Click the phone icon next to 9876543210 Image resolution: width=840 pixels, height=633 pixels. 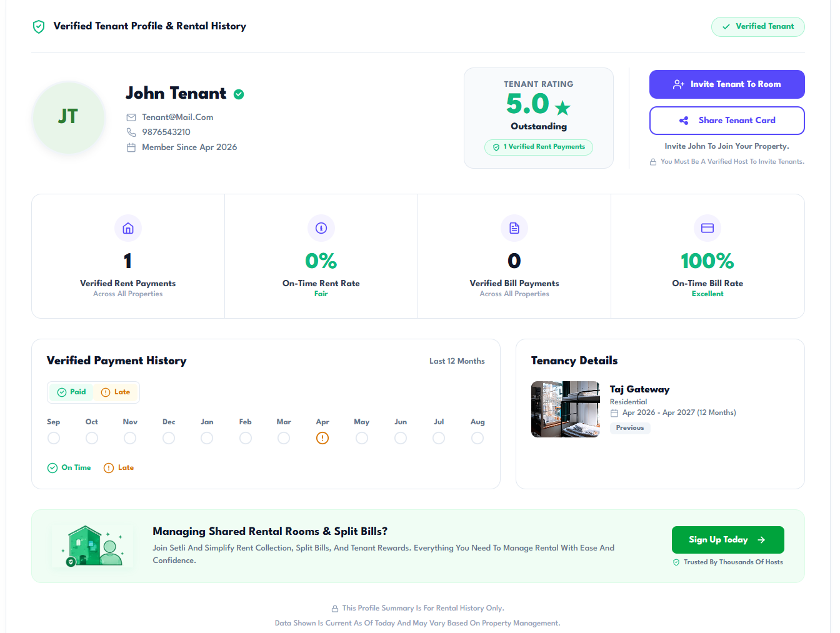point(131,132)
